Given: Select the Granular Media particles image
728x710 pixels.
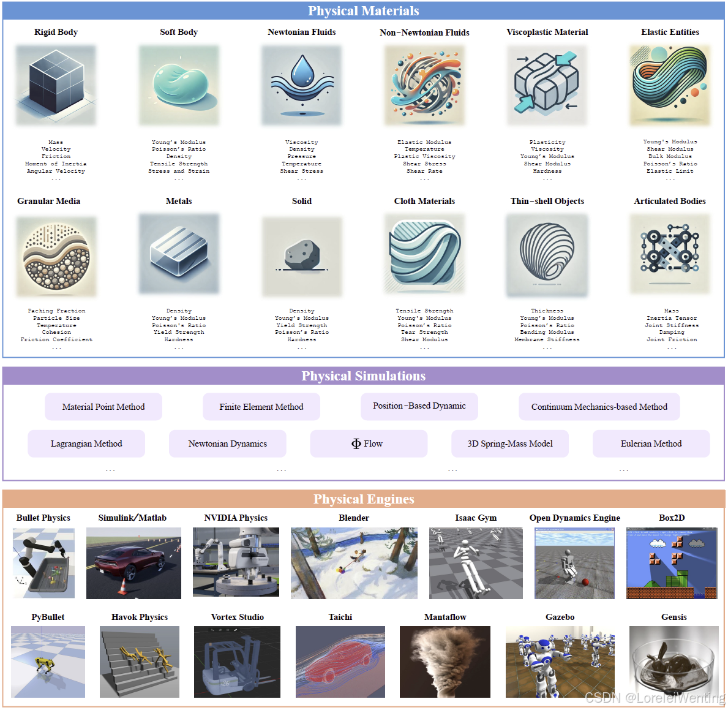Looking at the screenshot, I should tap(56, 257).
